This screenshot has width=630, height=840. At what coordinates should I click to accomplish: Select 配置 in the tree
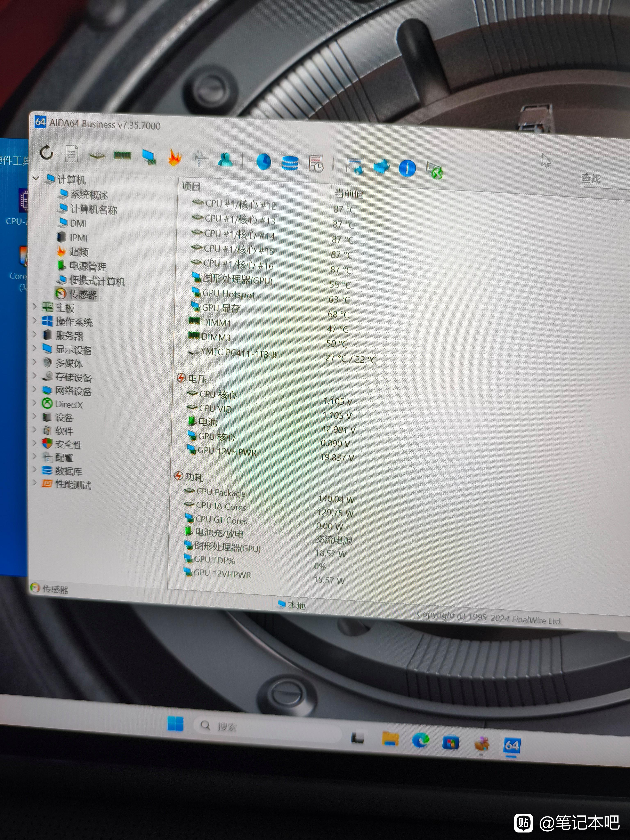pos(57,458)
